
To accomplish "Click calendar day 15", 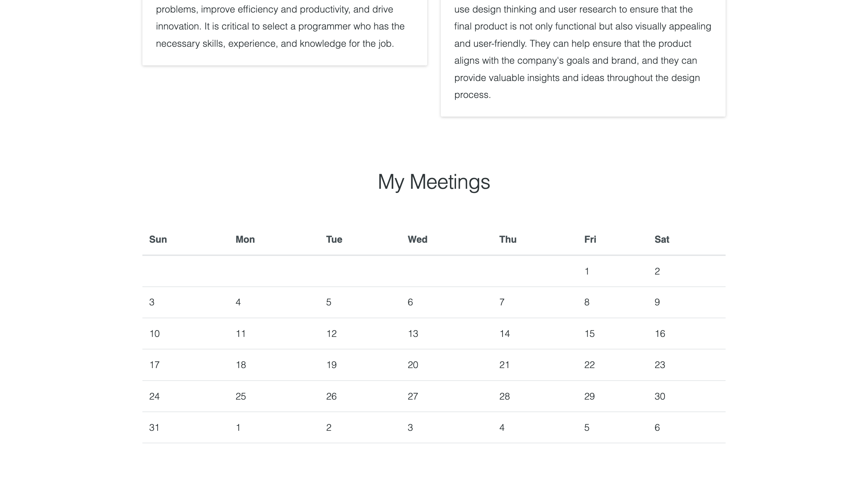I will (589, 334).
